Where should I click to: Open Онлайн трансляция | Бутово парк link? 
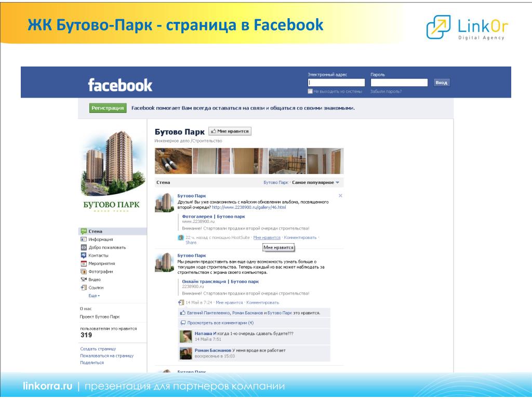pos(220,282)
